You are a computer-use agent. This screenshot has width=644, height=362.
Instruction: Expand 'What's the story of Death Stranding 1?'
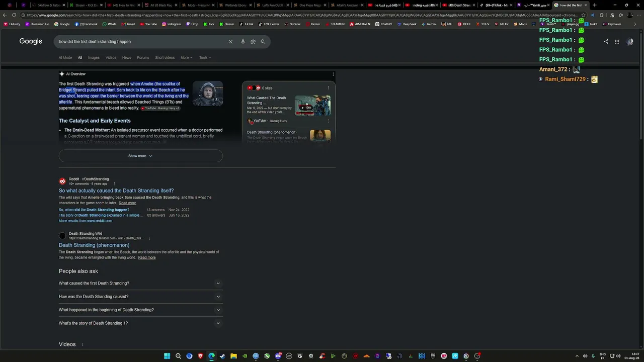(x=140, y=323)
